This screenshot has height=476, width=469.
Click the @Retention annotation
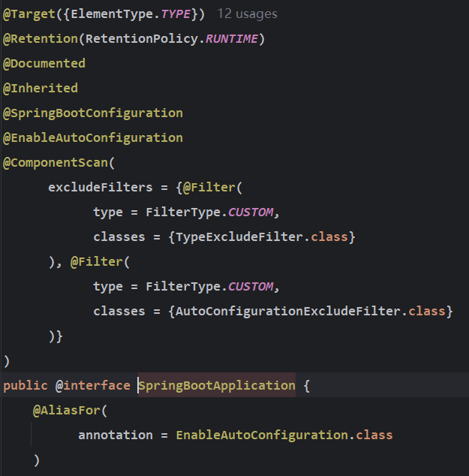41,39
